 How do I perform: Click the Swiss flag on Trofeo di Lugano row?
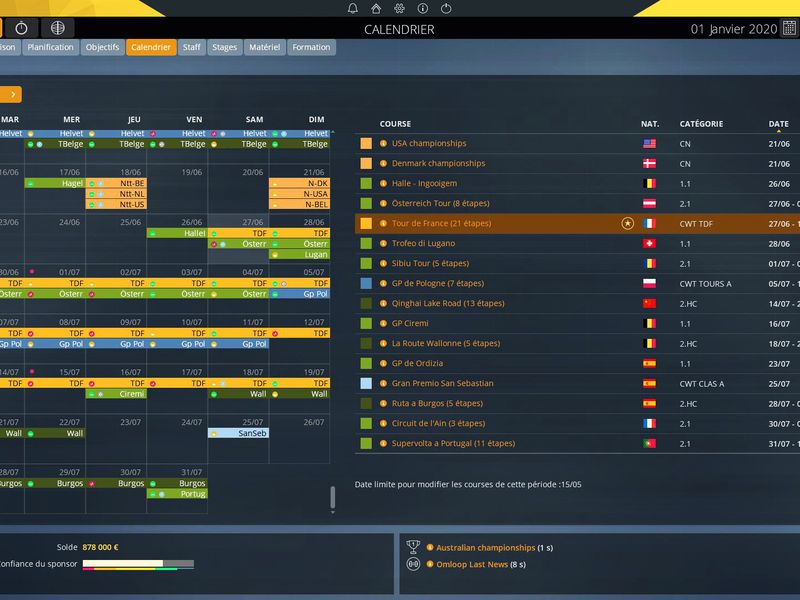pos(649,243)
